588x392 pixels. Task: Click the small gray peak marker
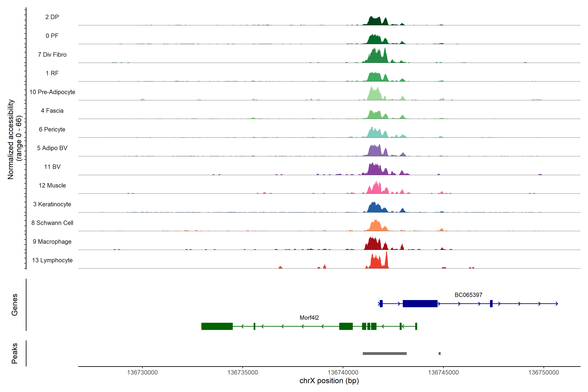(x=440, y=353)
